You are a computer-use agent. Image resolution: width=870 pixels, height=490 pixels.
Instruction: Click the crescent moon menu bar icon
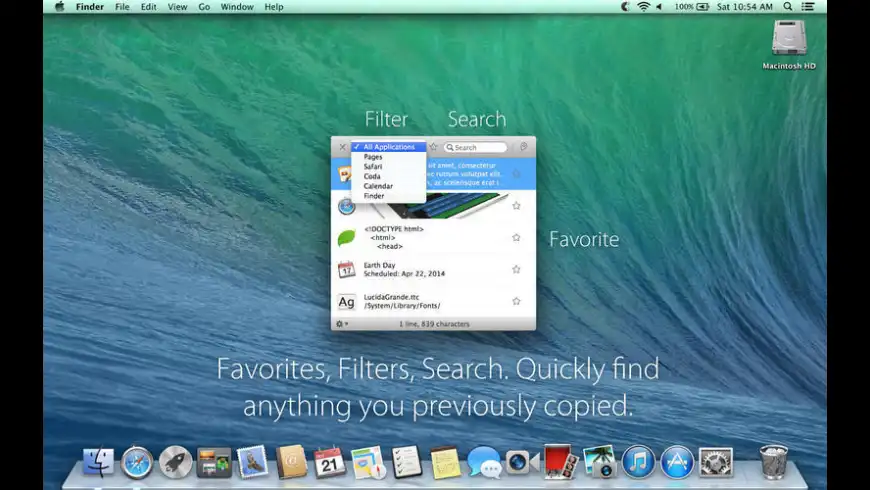(625, 7)
